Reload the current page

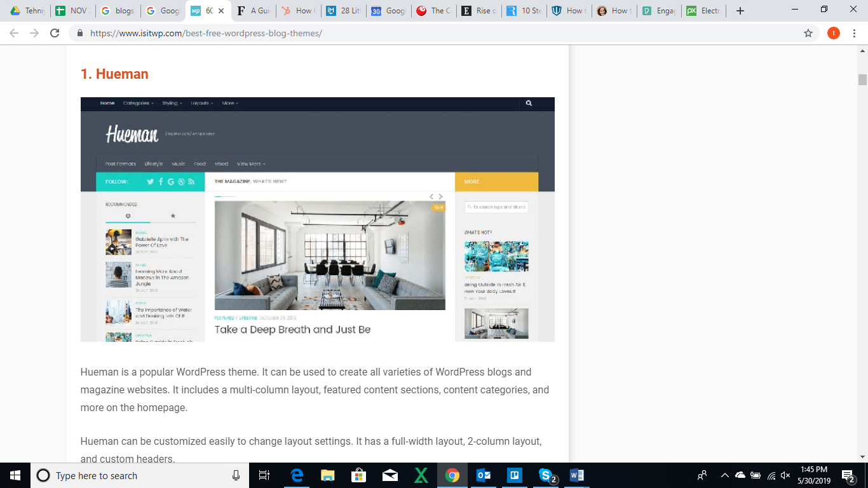click(x=55, y=33)
